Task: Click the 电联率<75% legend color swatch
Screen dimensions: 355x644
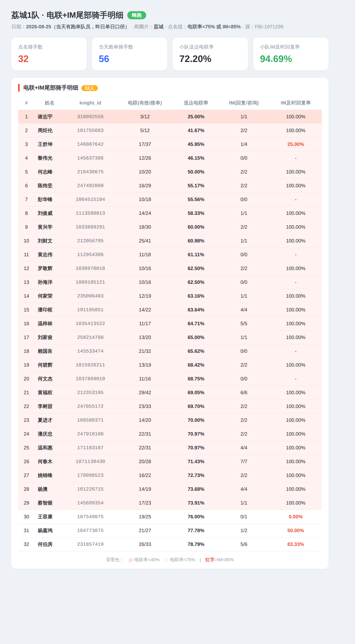Action: click(166, 560)
